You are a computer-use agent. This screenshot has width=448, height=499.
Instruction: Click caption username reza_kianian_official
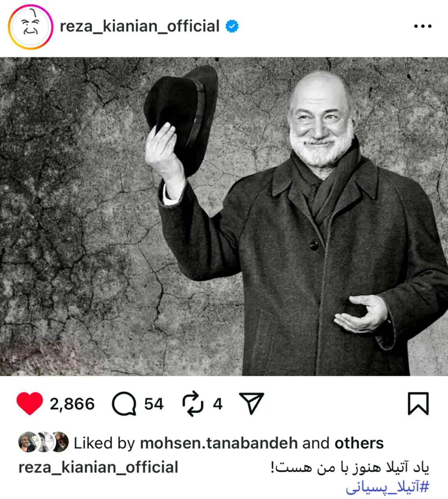(x=98, y=467)
